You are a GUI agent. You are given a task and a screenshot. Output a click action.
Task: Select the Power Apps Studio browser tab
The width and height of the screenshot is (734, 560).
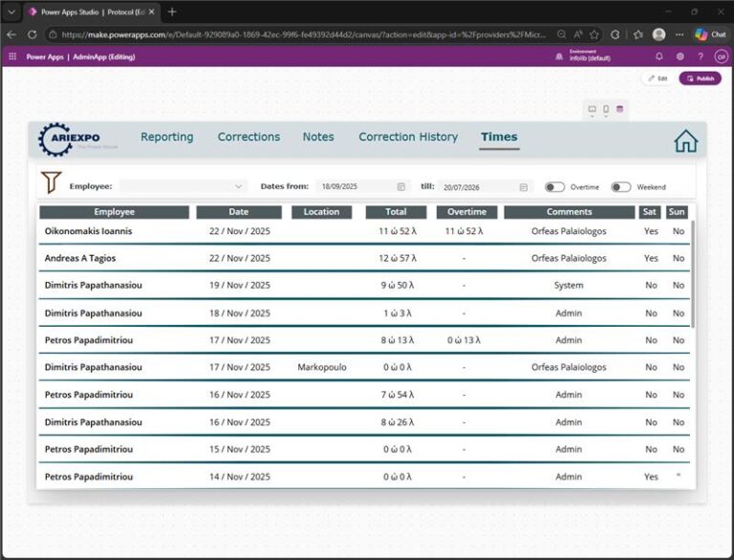point(92,12)
